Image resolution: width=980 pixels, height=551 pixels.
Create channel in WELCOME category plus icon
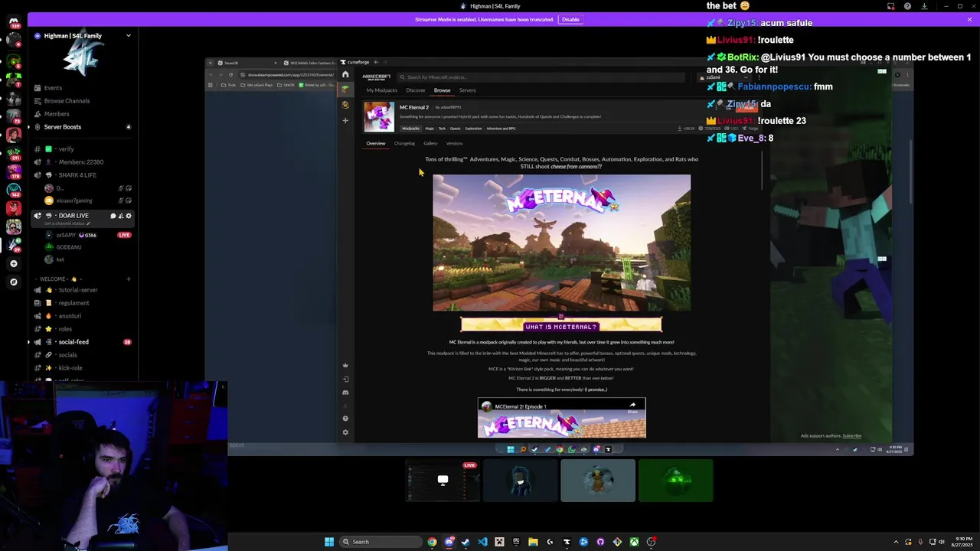tap(128, 279)
